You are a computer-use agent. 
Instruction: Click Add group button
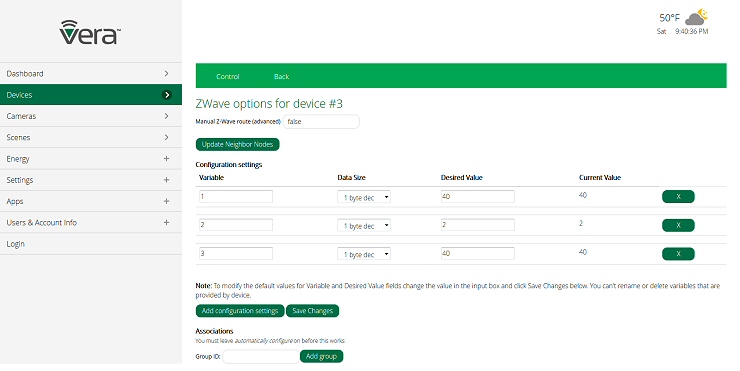(321, 356)
